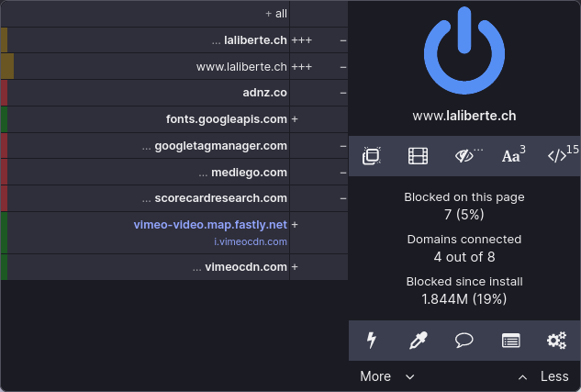Click the vimeo-video.map.fastly.net link
This screenshot has height=392, width=581.
(210, 224)
